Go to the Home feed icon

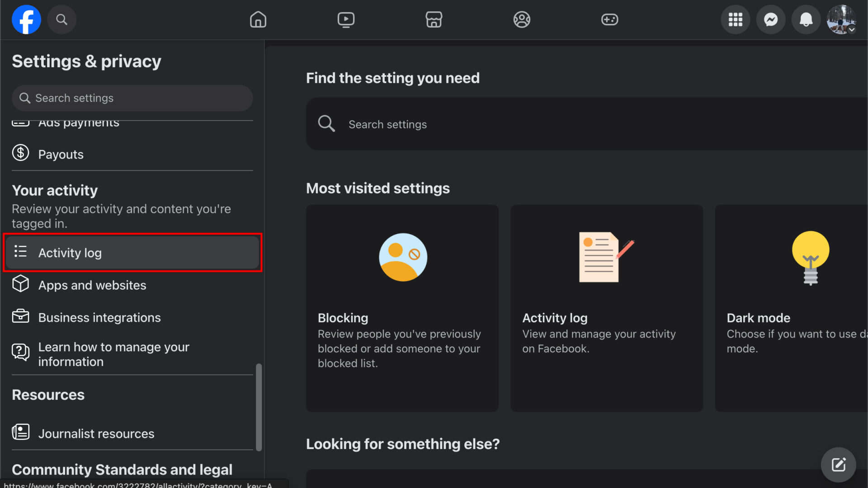(258, 19)
